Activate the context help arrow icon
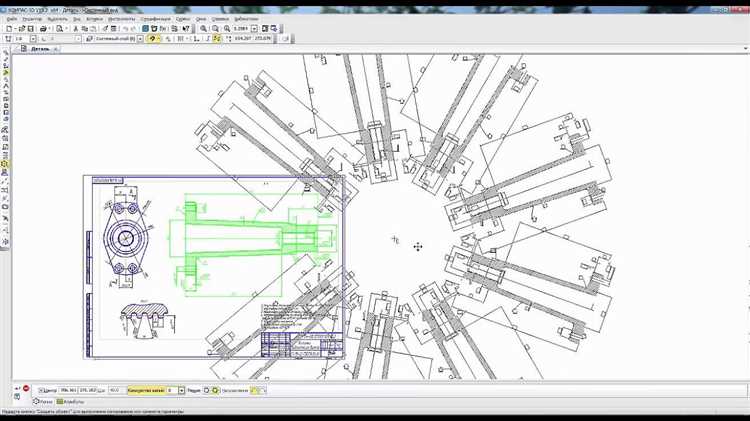The image size is (750, 421). (186, 29)
